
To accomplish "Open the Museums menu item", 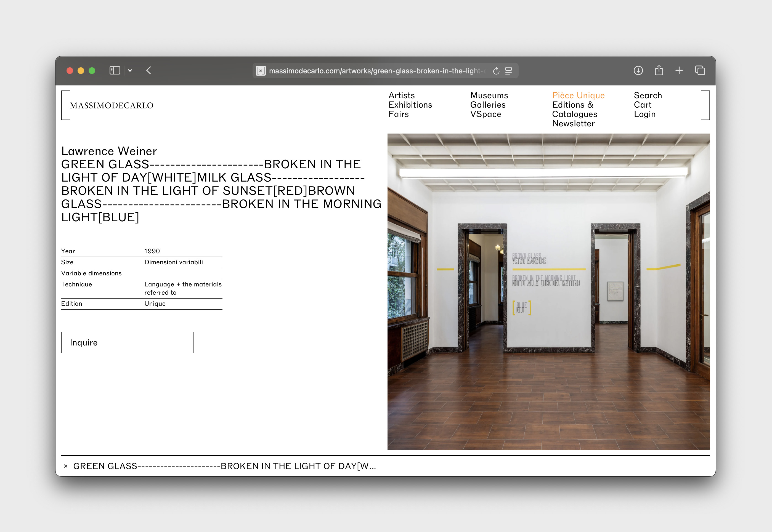I will [x=489, y=95].
